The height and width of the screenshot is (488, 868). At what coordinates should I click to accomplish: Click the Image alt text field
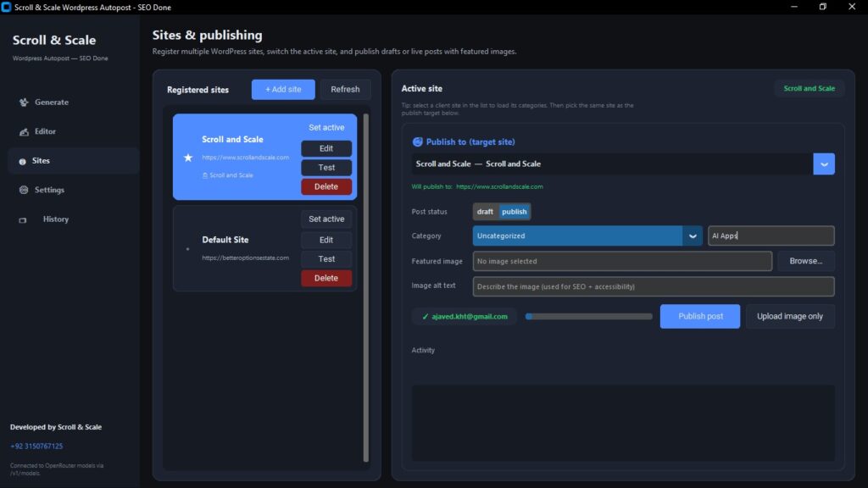click(654, 286)
